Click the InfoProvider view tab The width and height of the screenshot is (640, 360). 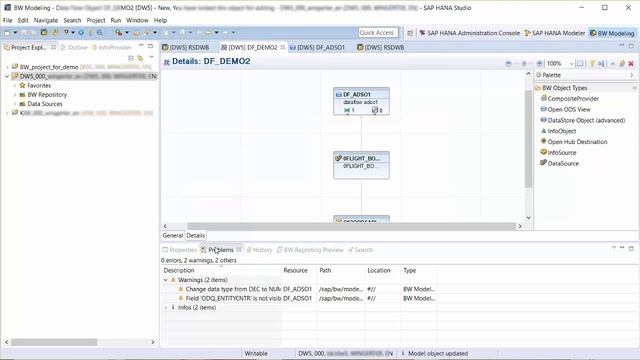(111, 47)
